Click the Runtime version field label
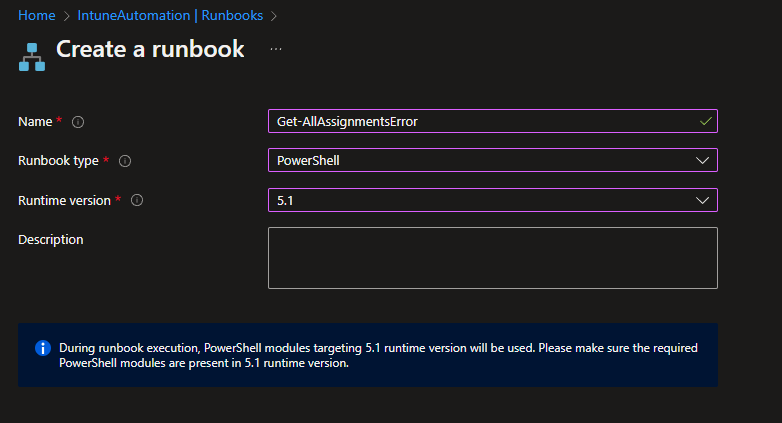The width and height of the screenshot is (782, 423). tap(64, 200)
